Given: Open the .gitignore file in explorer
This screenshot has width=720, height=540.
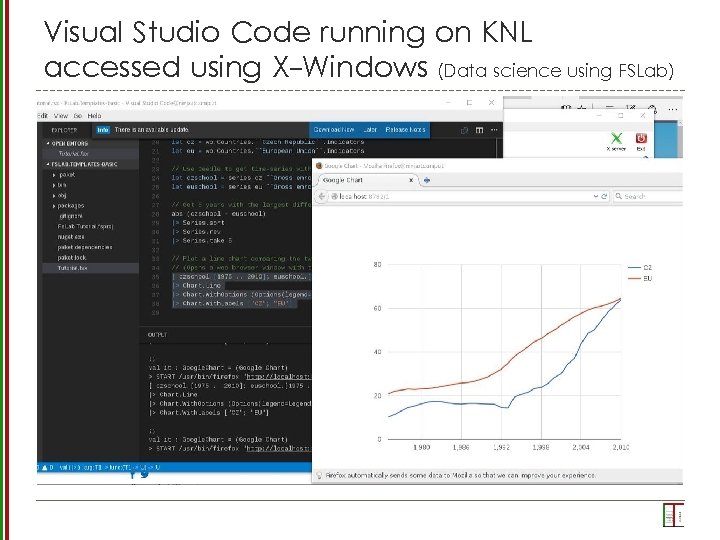Looking at the screenshot, I should [71, 216].
